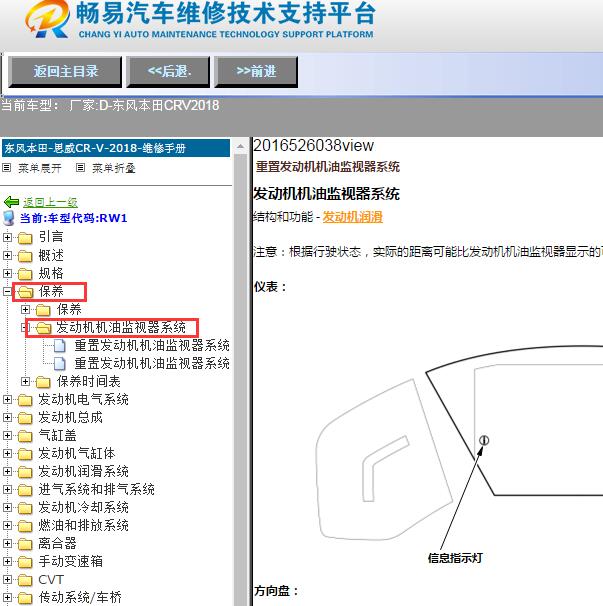The height and width of the screenshot is (606, 603).
Task: Click the 发动机总成 folder icon
Action: click(x=26, y=418)
